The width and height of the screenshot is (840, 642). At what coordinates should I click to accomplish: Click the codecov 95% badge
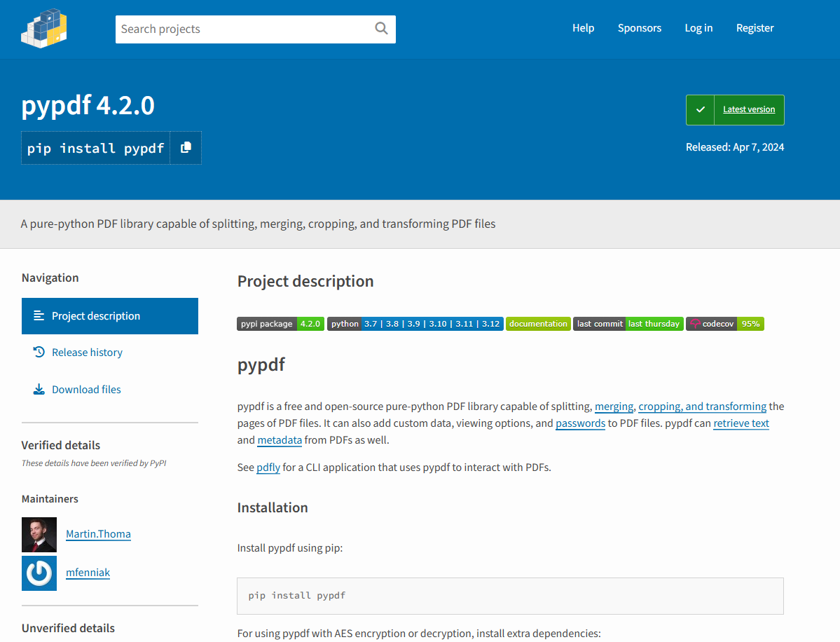pyautogui.click(x=725, y=324)
